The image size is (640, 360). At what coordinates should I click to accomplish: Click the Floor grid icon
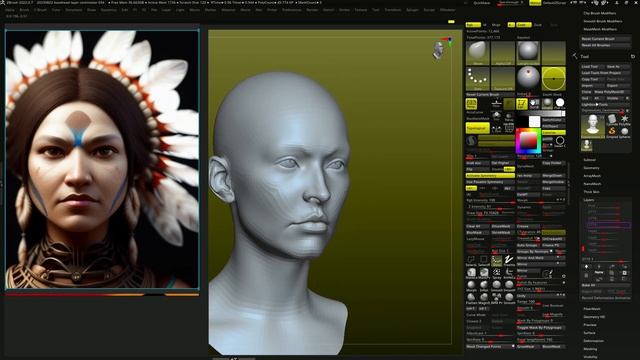click(496, 104)
